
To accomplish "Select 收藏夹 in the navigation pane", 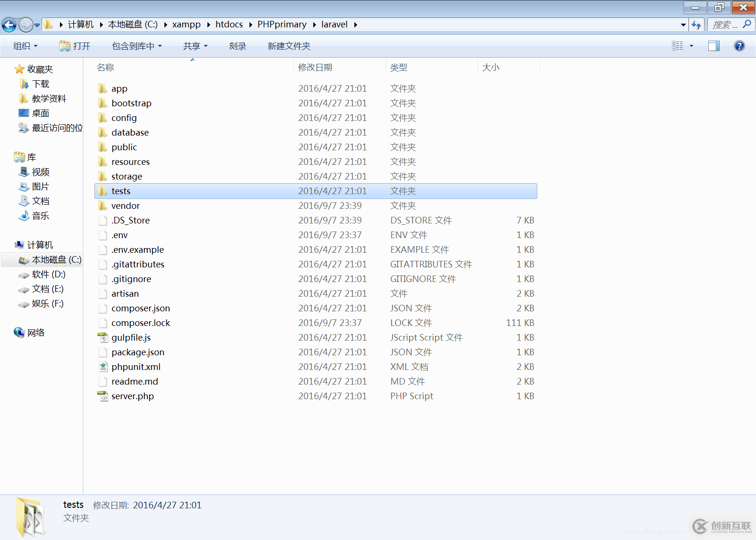I will pyautogui.click(x=40, y=69).
